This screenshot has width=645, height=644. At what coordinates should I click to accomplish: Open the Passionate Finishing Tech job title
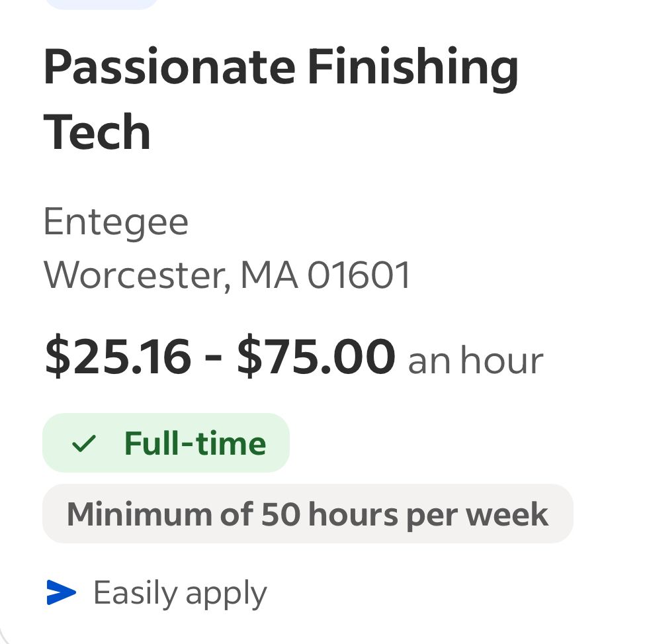[280, 99]
